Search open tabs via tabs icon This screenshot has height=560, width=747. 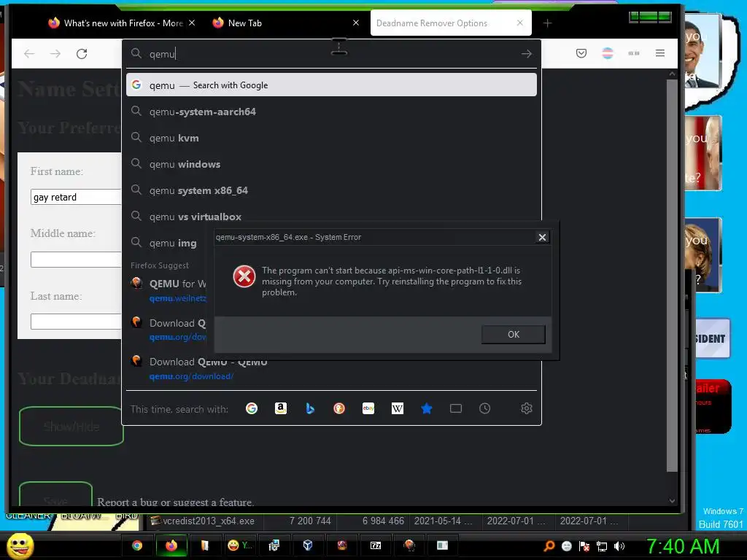(455, 408)
